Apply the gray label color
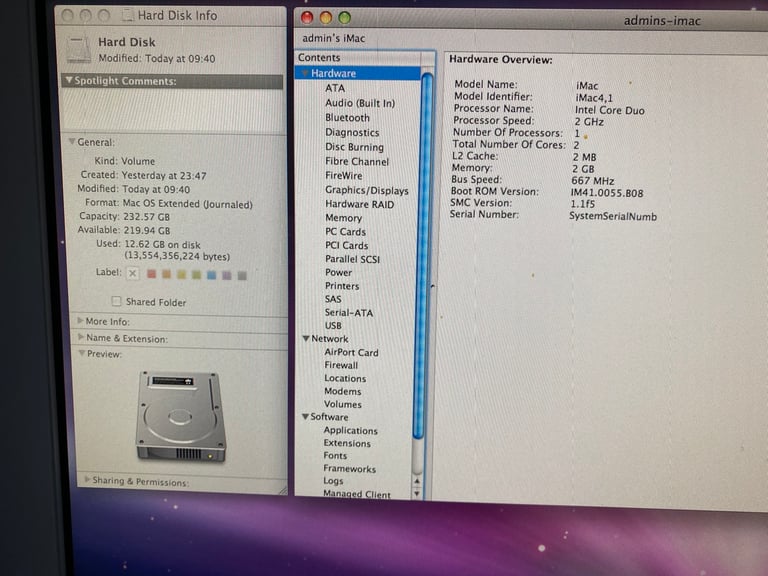This screenshot has width=768, height=576. 242,276
